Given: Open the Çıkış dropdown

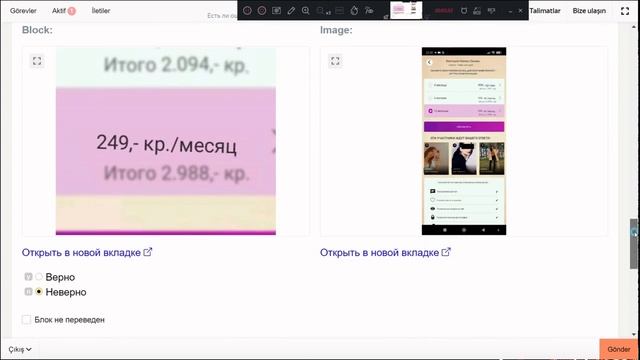Looking at the screenshot, I should pos(20,349).
